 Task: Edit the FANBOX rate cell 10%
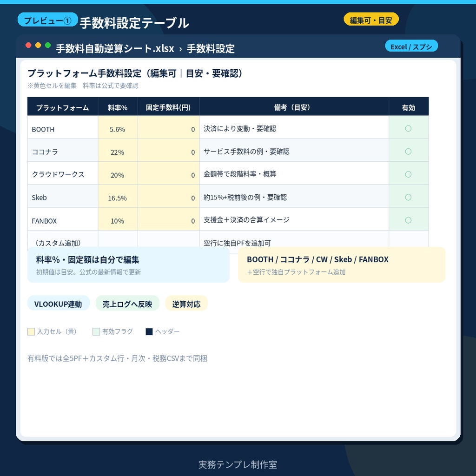tap(118, 219)
